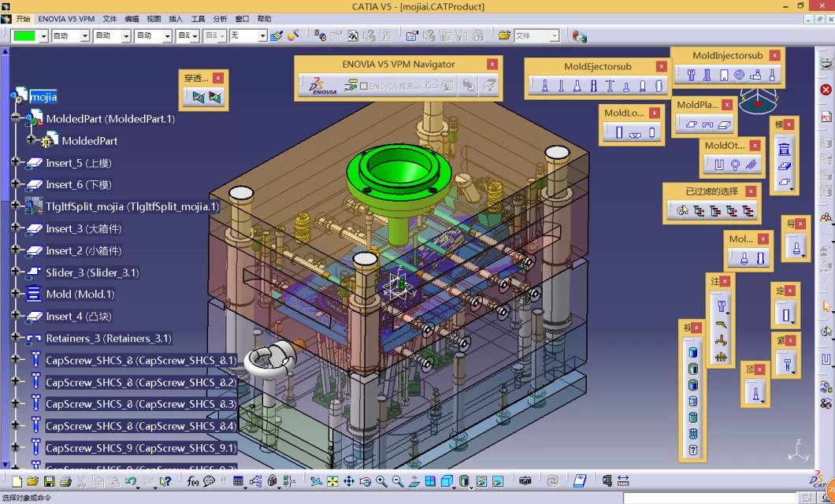The image size is (835, 504).
Task: Click first plate icon in MoldPla... toolbar
Action: point(691,124)
